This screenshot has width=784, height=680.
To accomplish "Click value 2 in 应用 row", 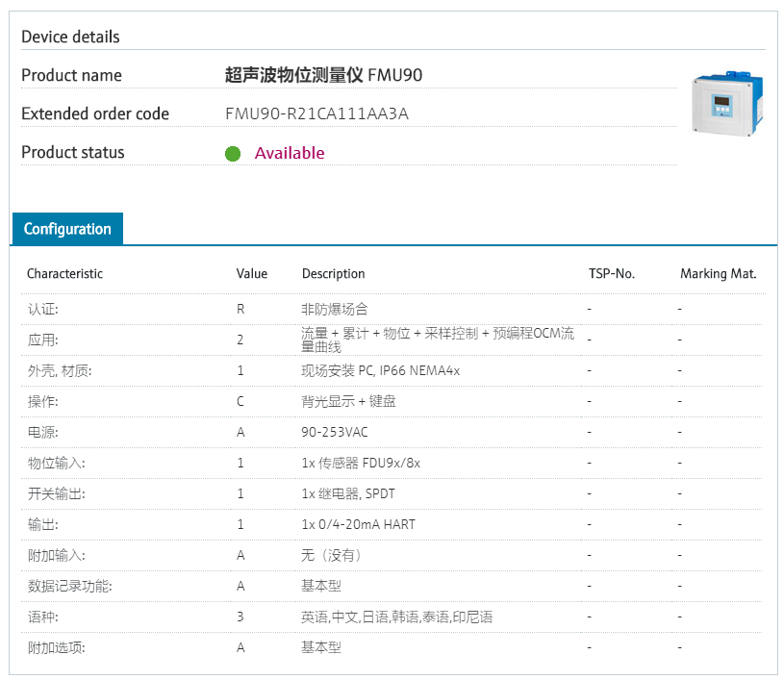I will point(240,340).
